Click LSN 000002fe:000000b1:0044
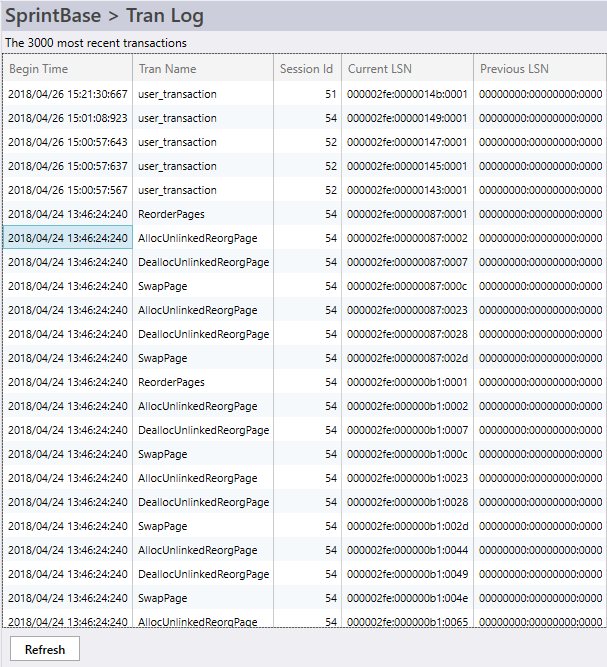 (x=407, y=550)
